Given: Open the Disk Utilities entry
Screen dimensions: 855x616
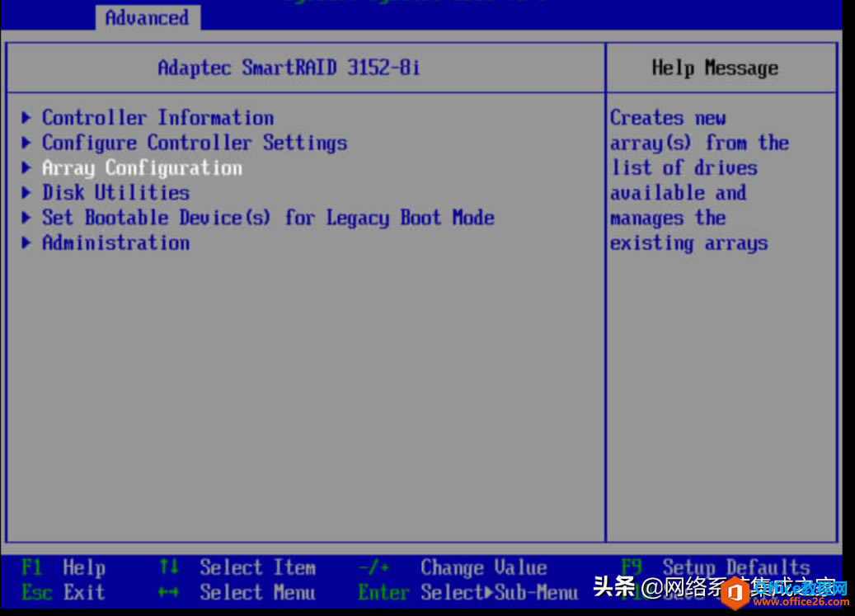Looking at the screenshot, I should pyautogui.click(x=116, y=192).
